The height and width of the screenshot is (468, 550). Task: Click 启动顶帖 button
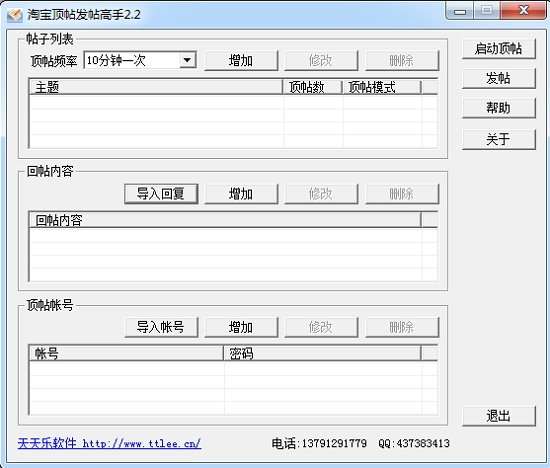[498, 48]
